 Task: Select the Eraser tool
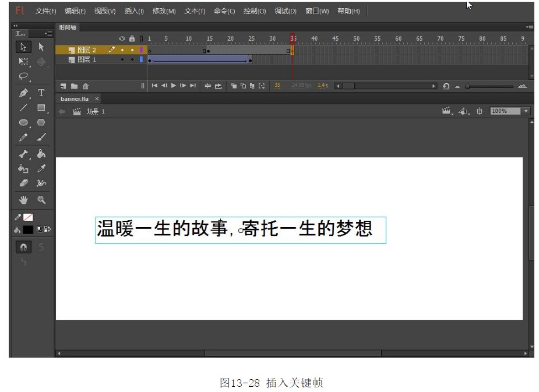23,183
